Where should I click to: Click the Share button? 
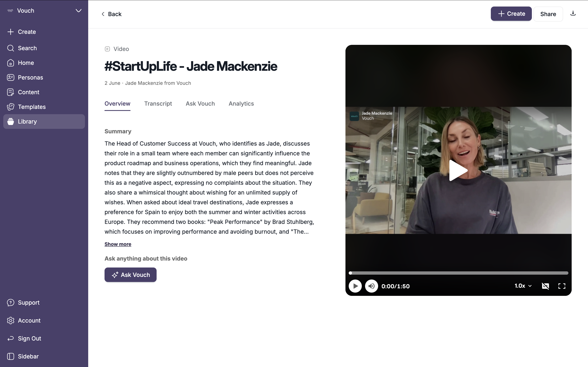548,14
